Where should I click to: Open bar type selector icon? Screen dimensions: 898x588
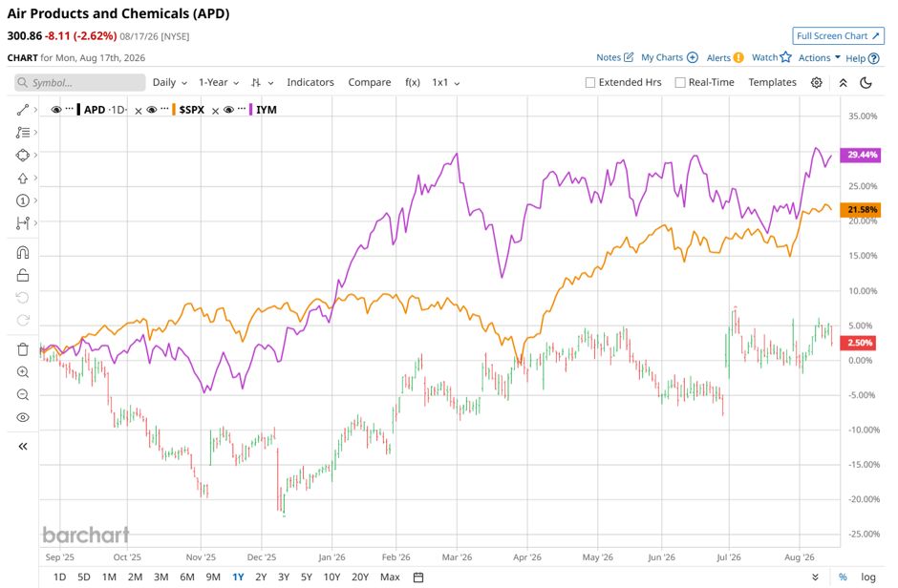pyautogui.click(x=256, y=83)
